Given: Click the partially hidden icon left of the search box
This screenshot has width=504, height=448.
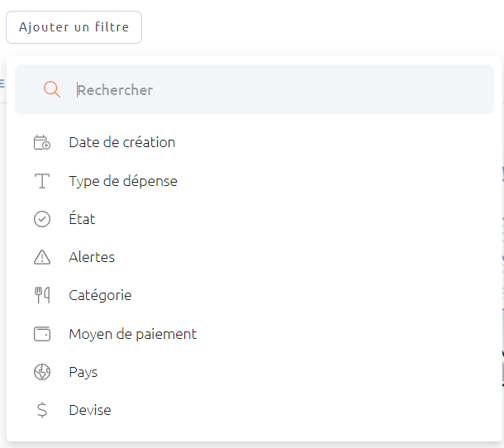Looking at the screenshot, I should coord(2,84).
